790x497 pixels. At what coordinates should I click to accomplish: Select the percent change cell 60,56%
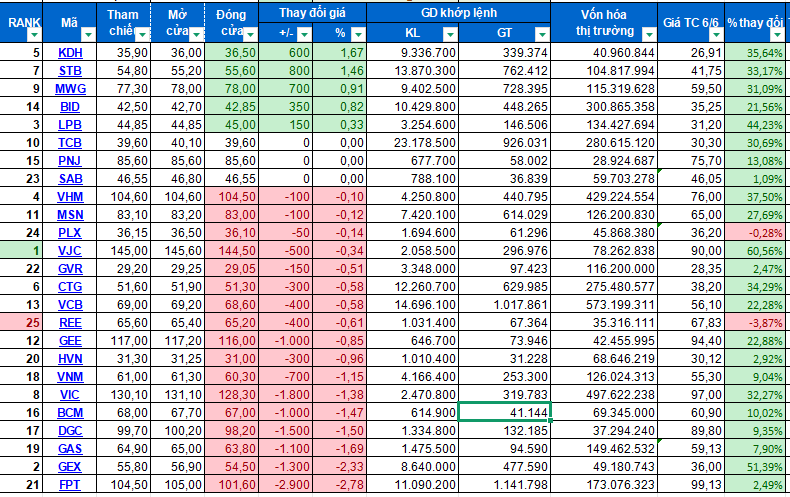point(755,251)
